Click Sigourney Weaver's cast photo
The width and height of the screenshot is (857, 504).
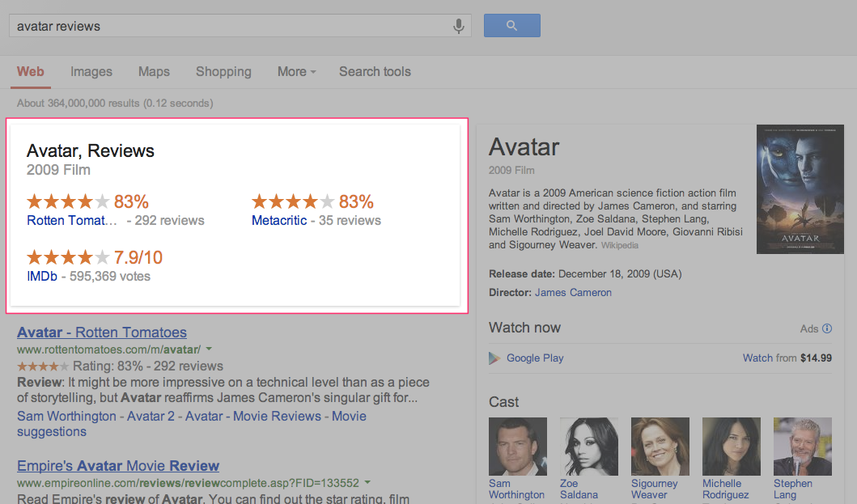(660, 447)
